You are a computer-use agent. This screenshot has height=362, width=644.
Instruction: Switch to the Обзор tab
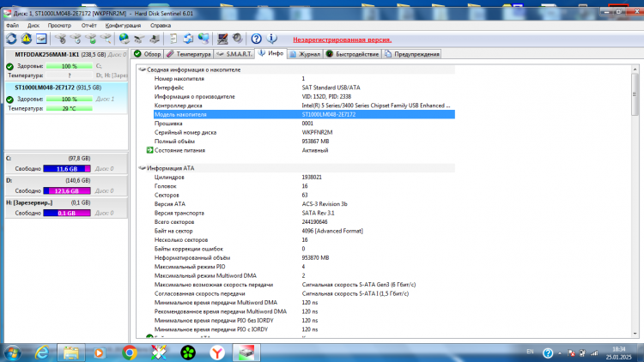click(x=148, y=54)
